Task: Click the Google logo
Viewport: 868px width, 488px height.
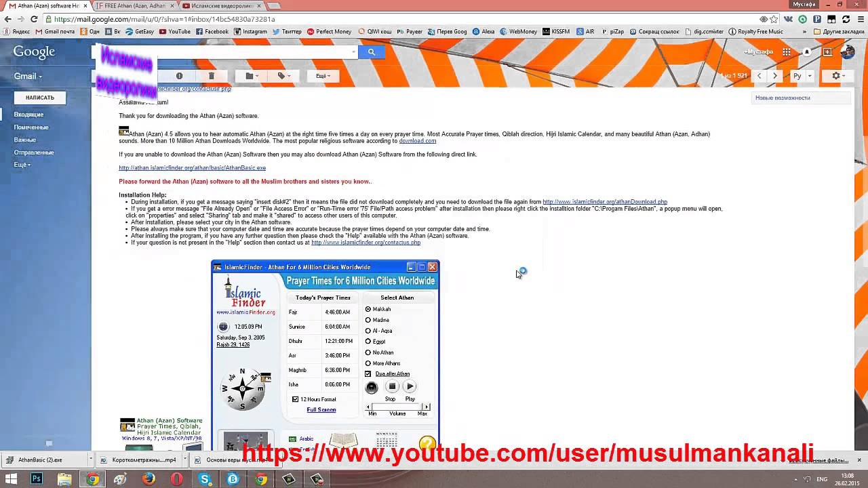Action: point(34,52)
